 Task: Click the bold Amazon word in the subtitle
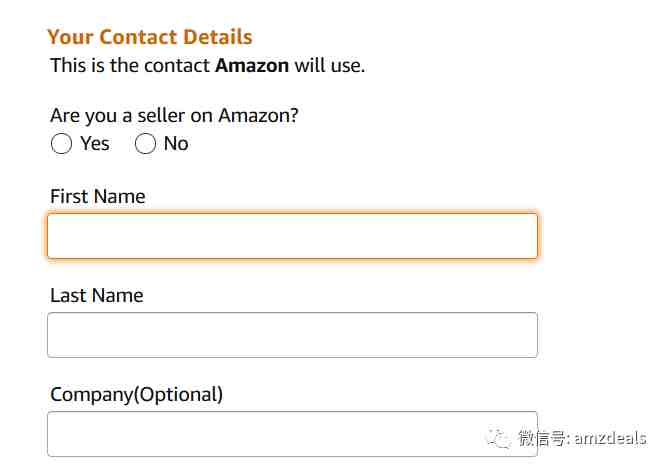click(252, 66)
